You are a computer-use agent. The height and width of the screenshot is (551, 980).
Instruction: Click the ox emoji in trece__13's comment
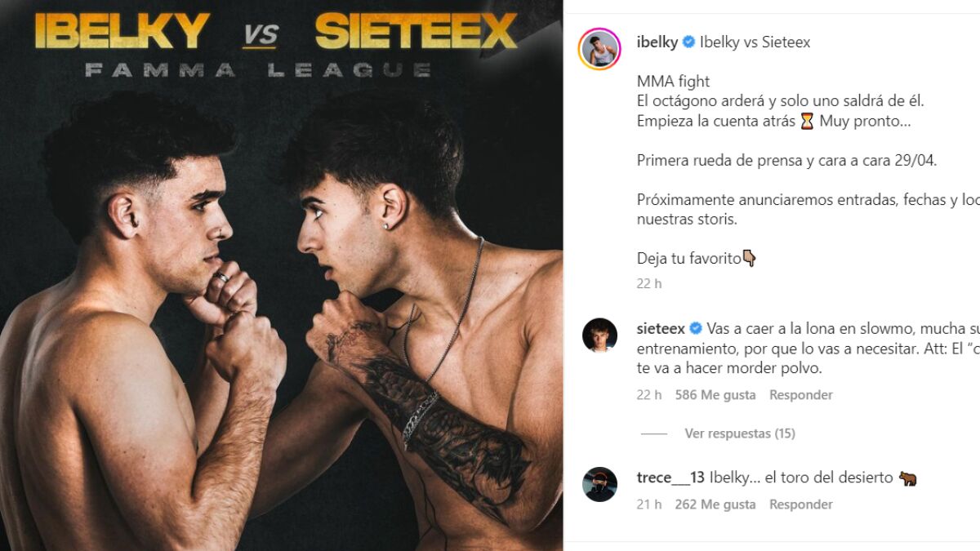pyautogui.click(x=907, y=478)
